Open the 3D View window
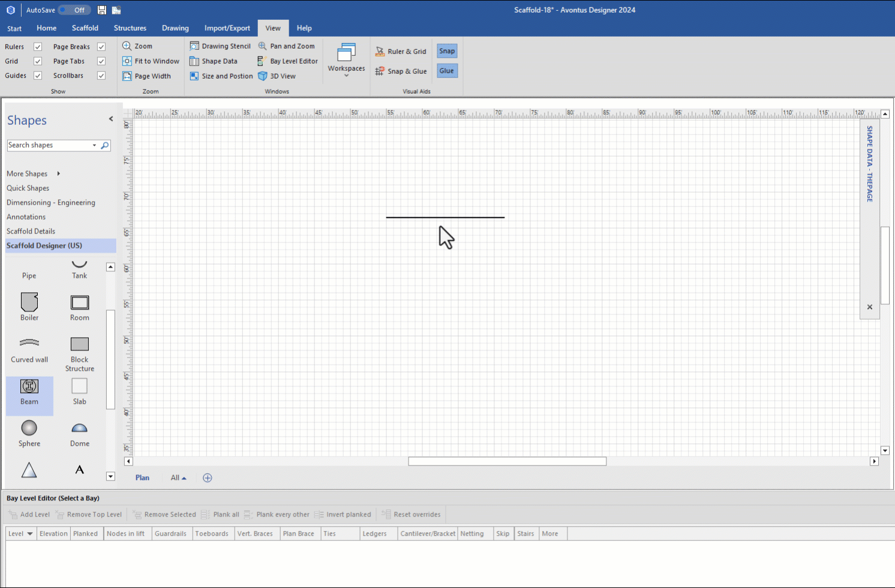Image resolution: width=895 pixels, height=588 pixels. pyautogui.click(x=277, y=76)
